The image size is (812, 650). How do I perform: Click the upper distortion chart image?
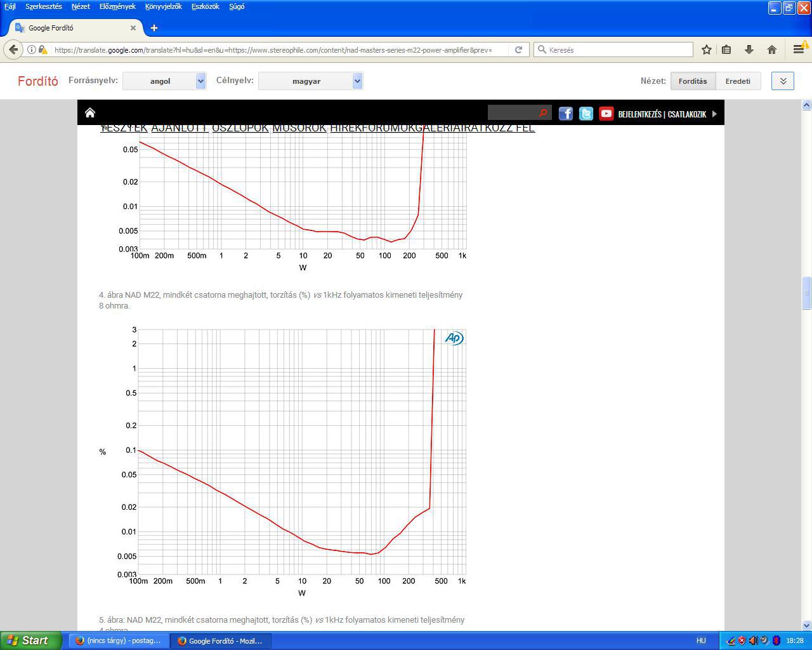[x=283, y=199]
